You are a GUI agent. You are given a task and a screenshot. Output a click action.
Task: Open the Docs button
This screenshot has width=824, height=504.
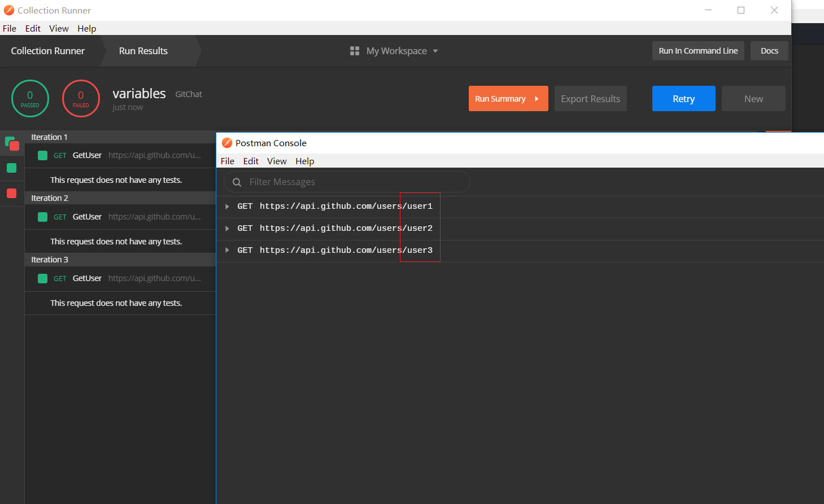tap(769, 51)
